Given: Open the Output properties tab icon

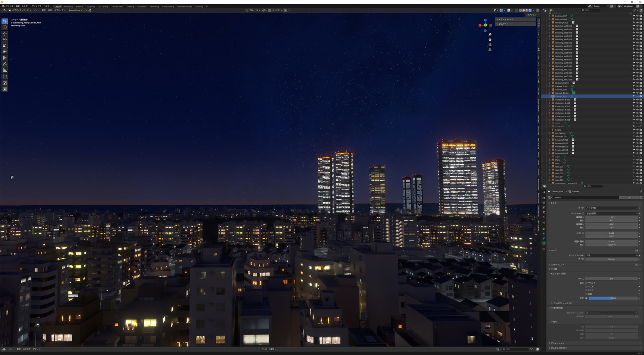Looking at the screenshot, I should point(544,203).
